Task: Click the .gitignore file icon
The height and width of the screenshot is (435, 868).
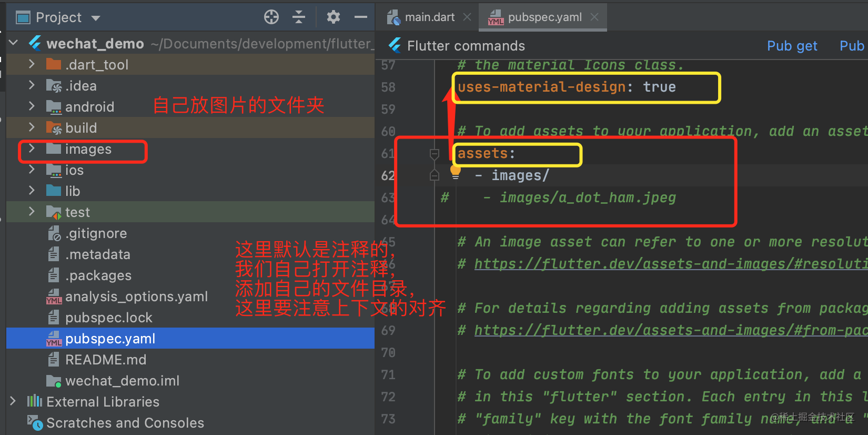Action: 54,233
